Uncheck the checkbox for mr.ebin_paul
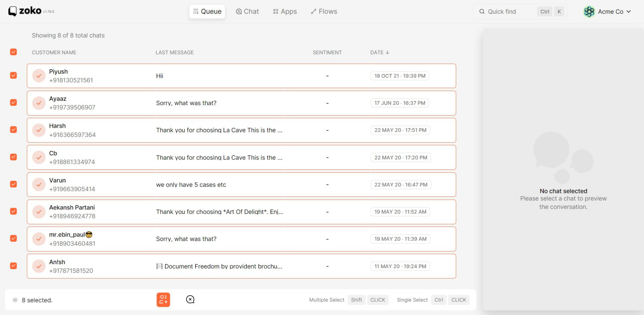 click(x=14, y=238)
